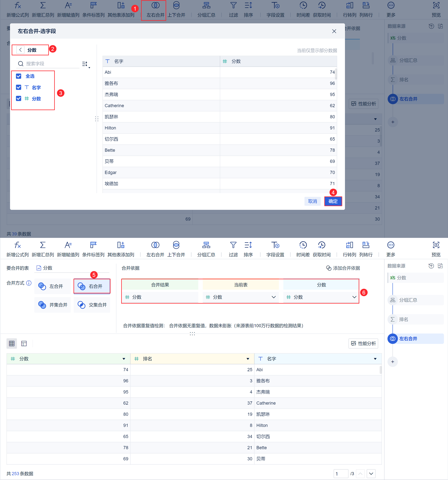The height and width of the screenshot is (480, 448).
Task: Toggle the 全选 checkbox
Action: (19, 76)
